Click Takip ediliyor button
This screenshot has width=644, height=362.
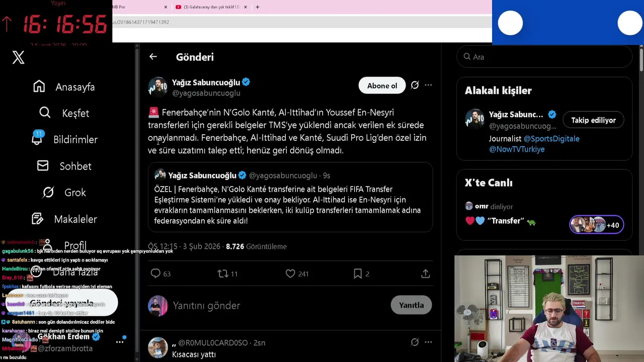[593, 120]
